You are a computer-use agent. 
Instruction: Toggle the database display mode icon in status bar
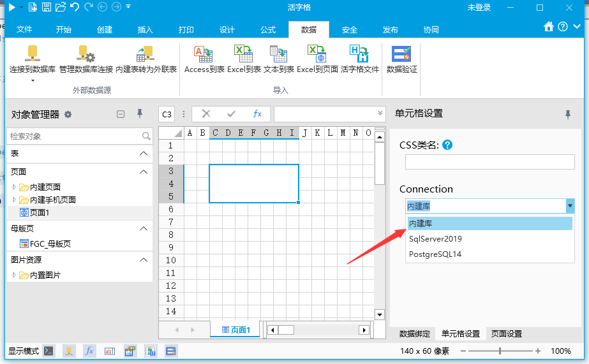click(69, 351)
